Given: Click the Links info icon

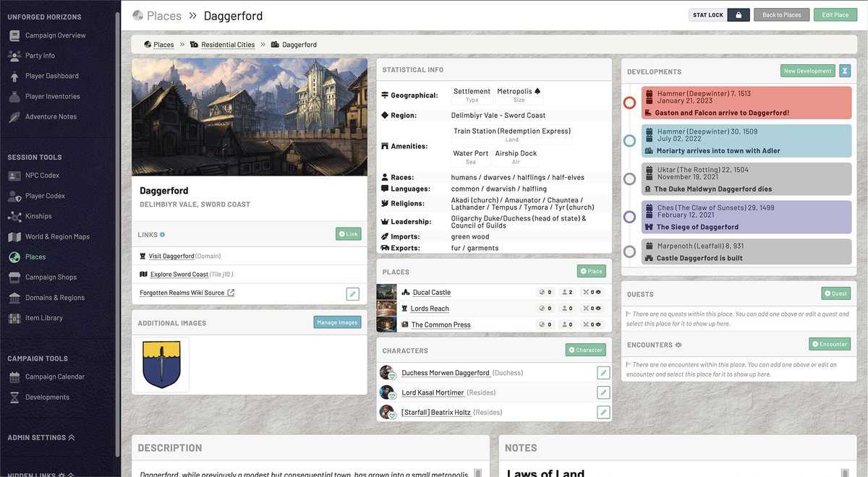Looking at the screenshot, I should (162, 234).
